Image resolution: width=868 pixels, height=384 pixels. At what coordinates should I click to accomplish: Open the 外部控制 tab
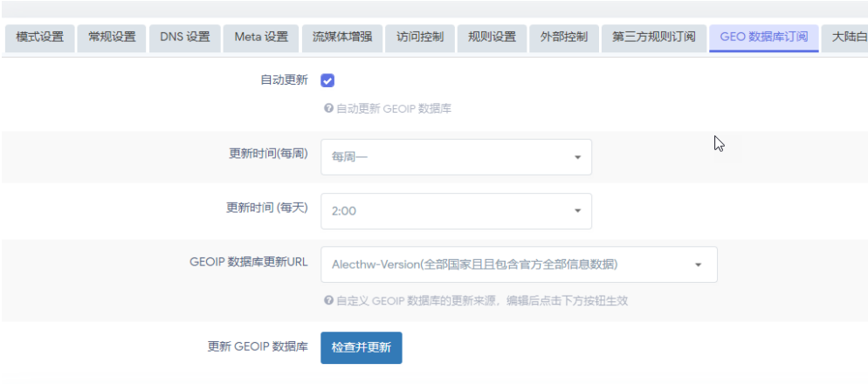(x=564, y=38)
